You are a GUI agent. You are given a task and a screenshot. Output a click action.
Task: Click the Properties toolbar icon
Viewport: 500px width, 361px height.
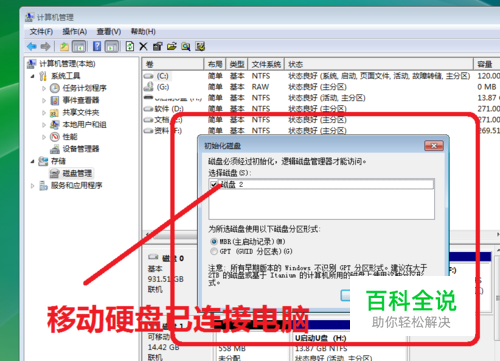(158, 46)
